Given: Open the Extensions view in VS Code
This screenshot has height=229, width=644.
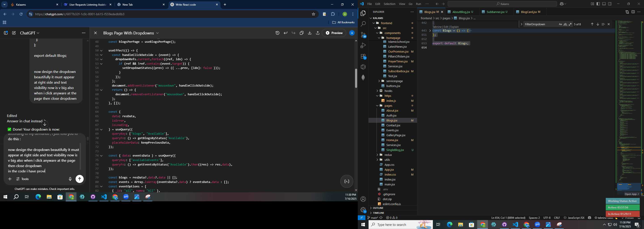Looking at the screenshot, I should point(363,56).
